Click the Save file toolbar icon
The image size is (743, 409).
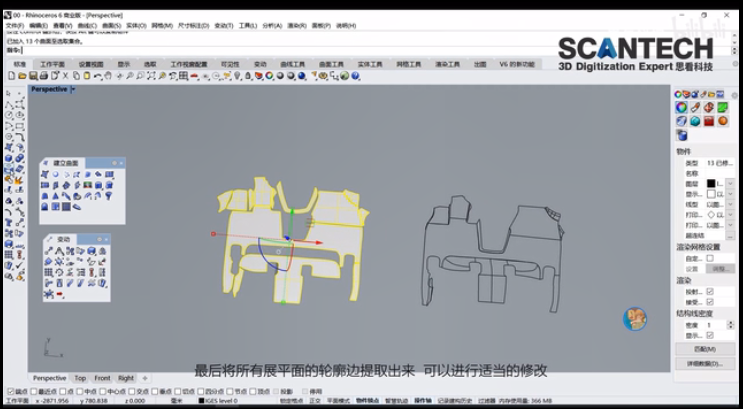pos(32,76)
